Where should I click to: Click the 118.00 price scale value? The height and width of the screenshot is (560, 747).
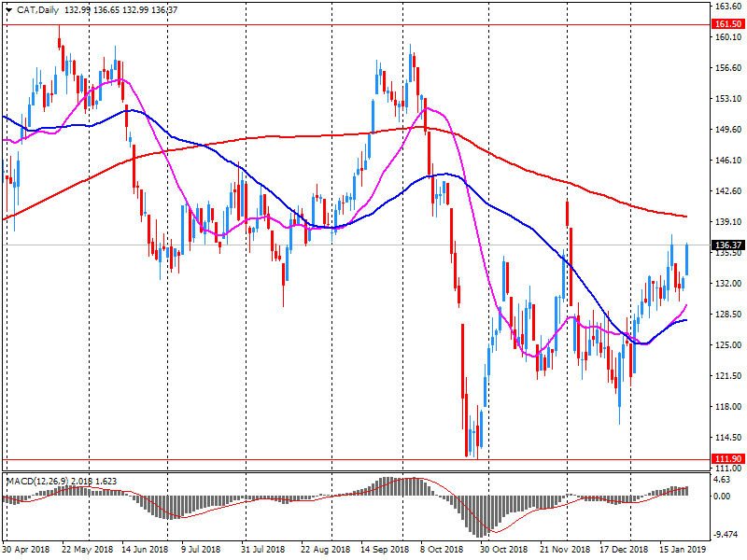click(x=728, y=407)
